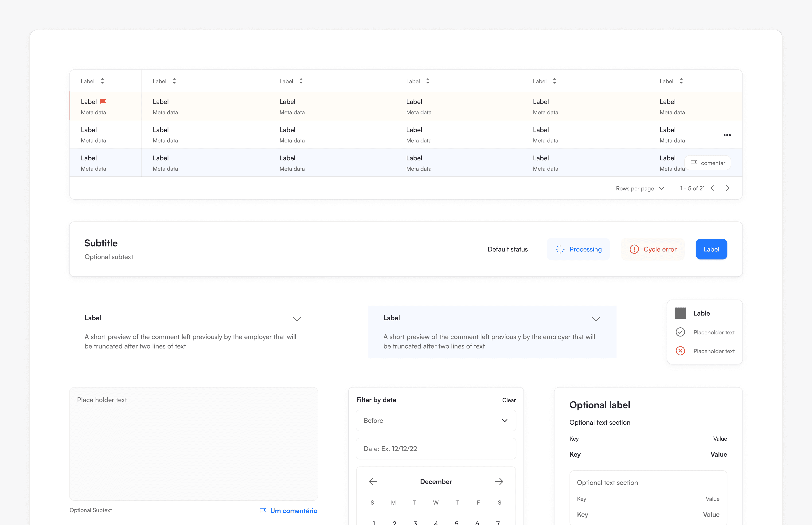Click the Cycle error status chip
This screenshot has width=812, height=525.
click(x=652, y=249)
